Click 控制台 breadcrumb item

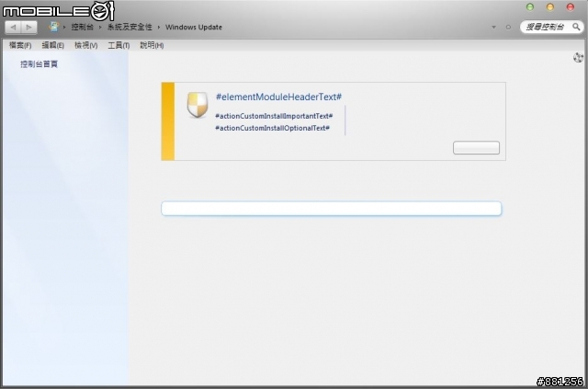pos(82,27)
